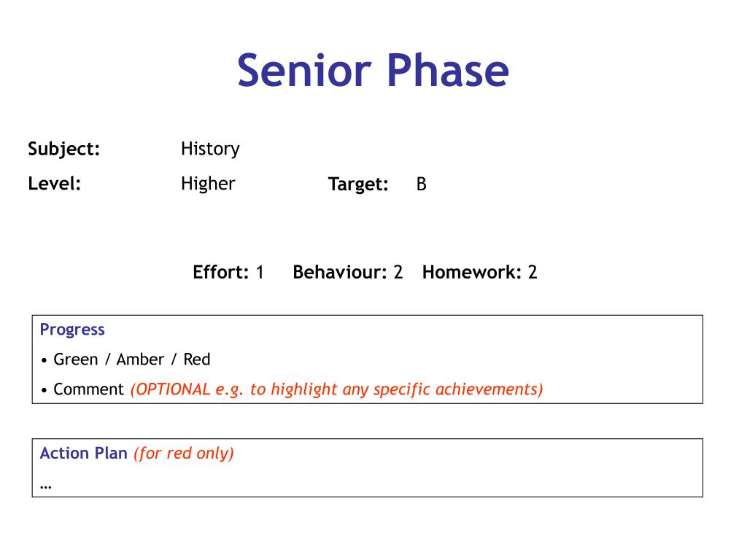Click the Effort label
747x560 pixels.
pos(220,272)
